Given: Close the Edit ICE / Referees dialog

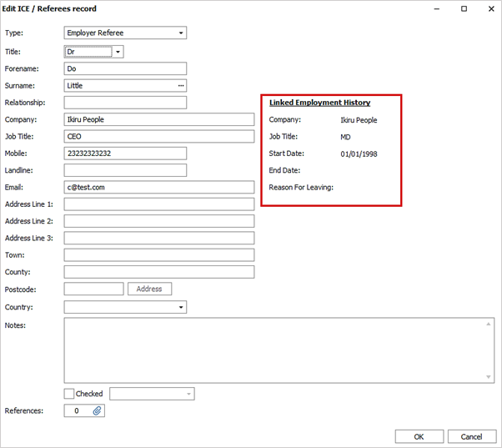Looking at the screenshot, I should (x=491, y=8).
